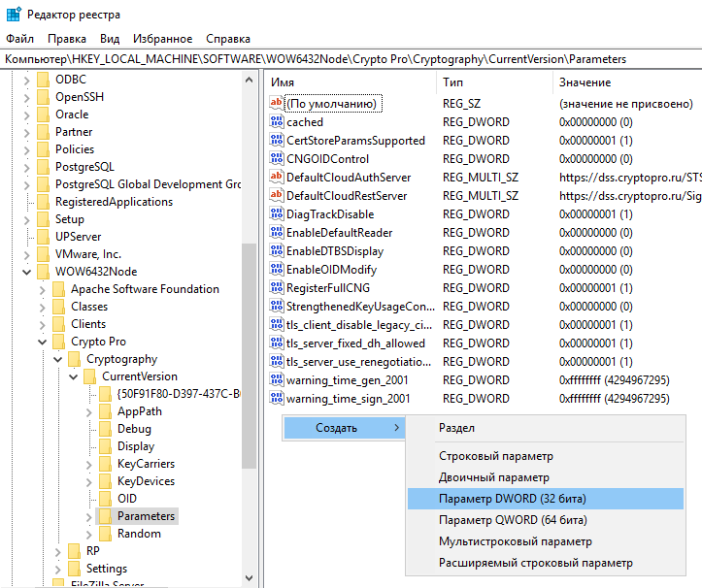Expand the Policies key arrow
The width and height of the screenshot is (702, 588).
[27, 149]
